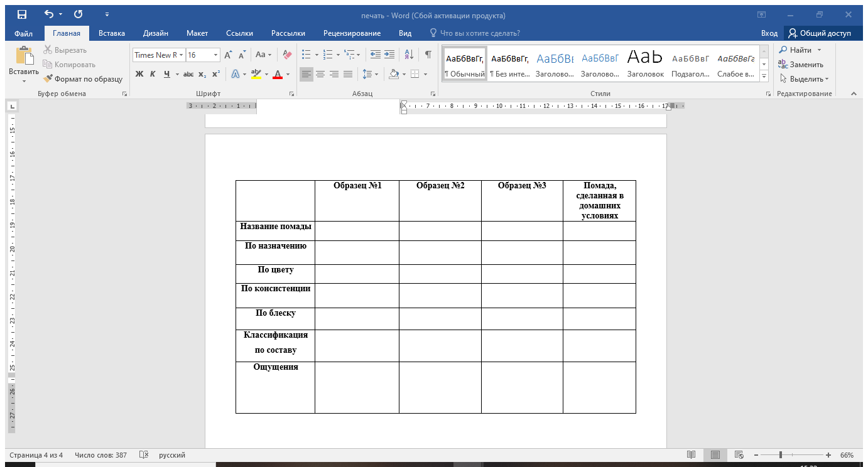
Task: Open the font size dropdown showing 16
Action: point(216,55)
